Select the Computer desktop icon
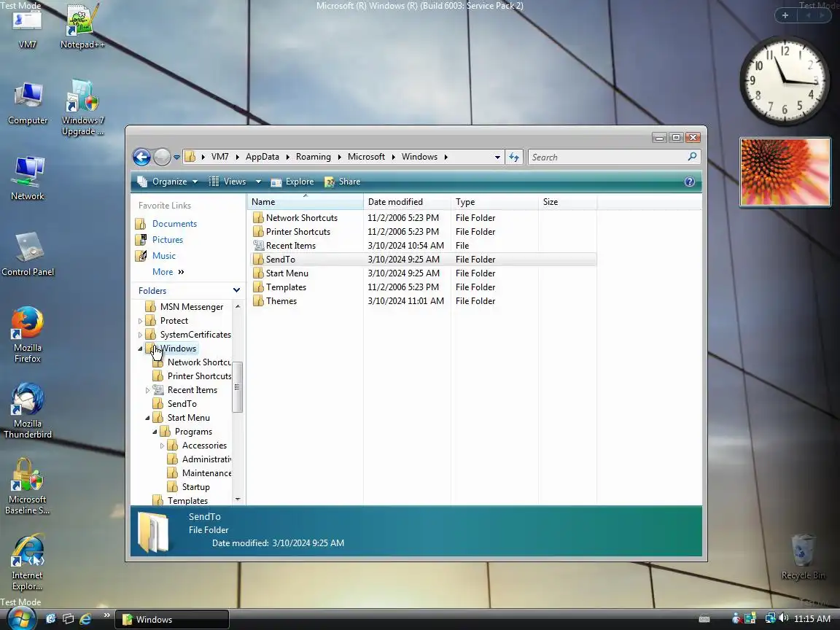The image size is (840, 630). tap(27, 104)
